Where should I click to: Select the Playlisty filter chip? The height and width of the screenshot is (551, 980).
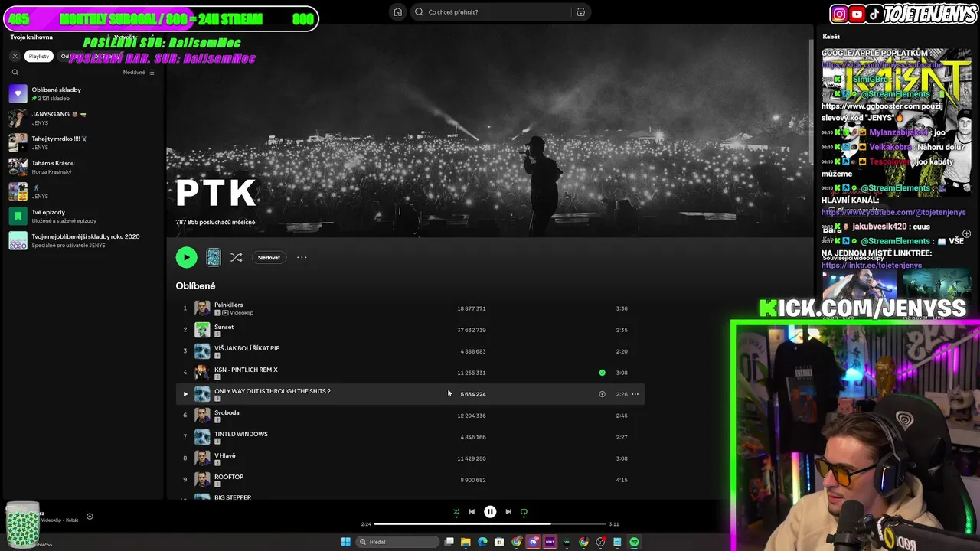(38, 56)
